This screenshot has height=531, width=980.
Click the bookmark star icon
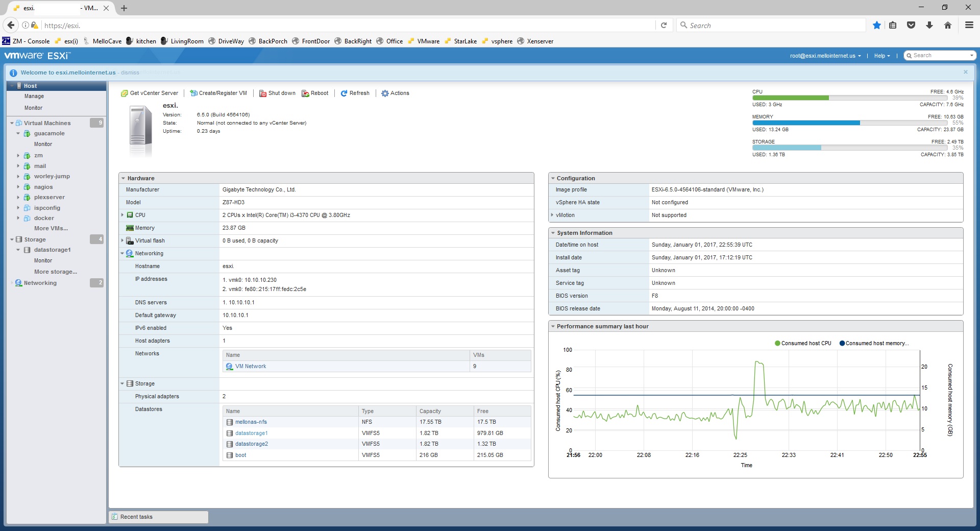pyautogui.click(x=877, y=25)
